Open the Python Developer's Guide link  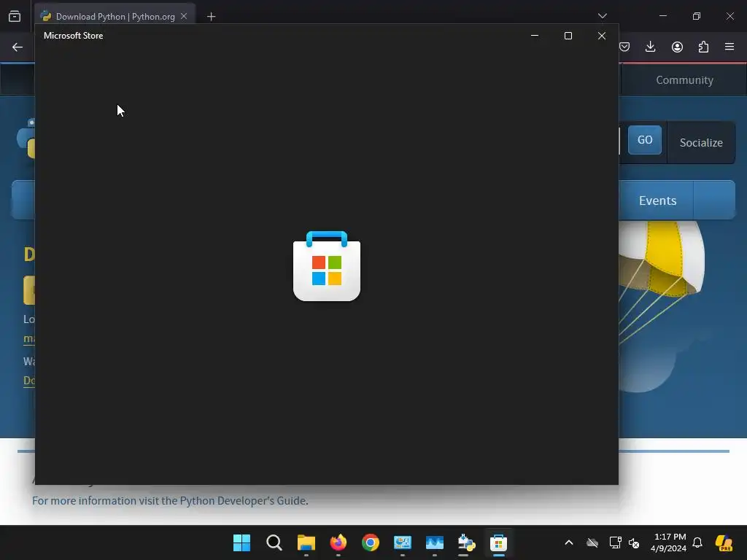point(244,500)
